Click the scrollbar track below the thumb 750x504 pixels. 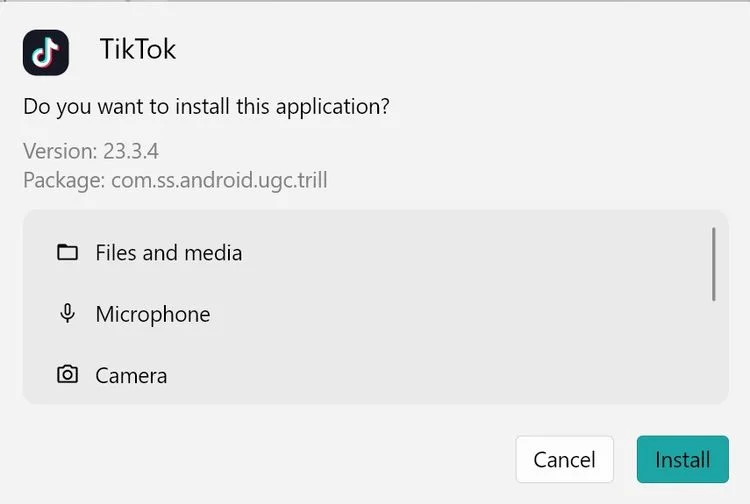pyautogui.click(x=714, y=349)
